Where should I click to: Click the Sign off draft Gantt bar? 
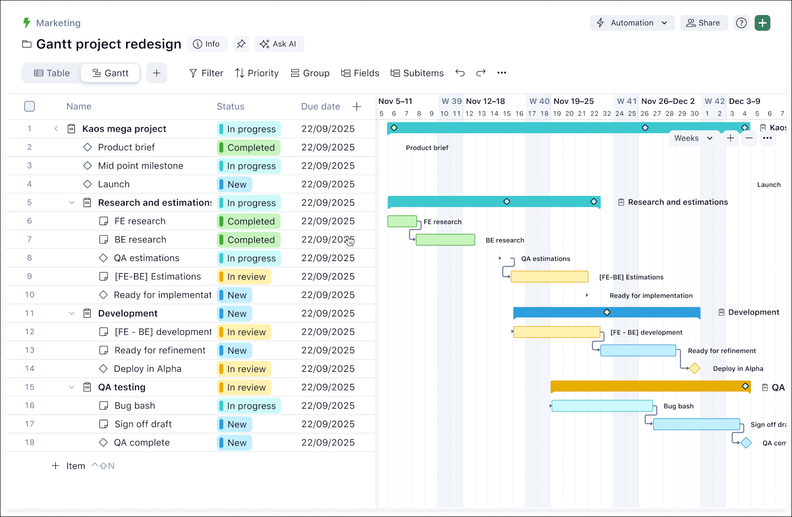697,424
